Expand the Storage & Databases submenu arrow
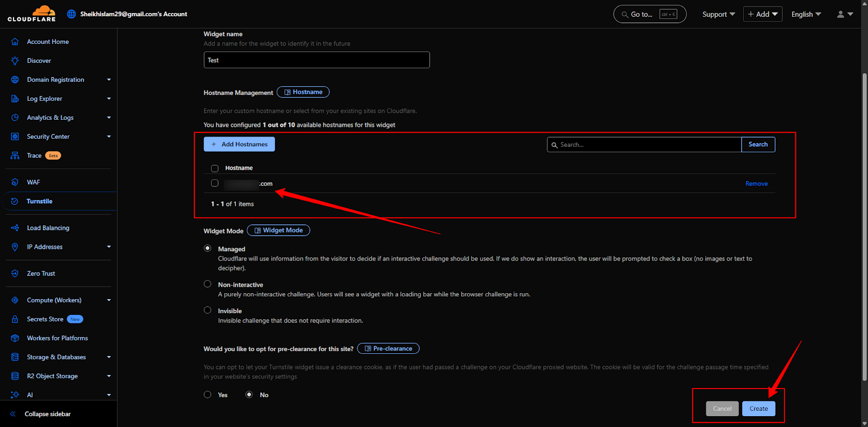This screenshot has height=427, width=868. (108, 357)
